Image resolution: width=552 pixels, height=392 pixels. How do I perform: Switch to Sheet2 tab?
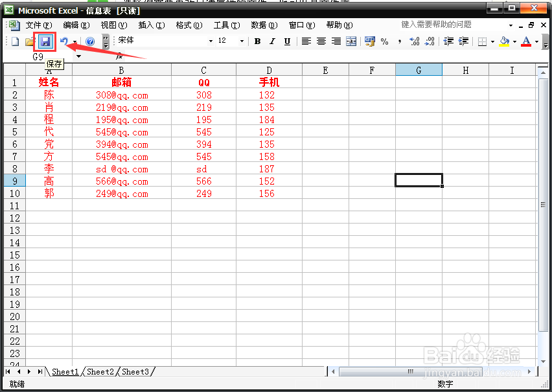pos(100,371)
